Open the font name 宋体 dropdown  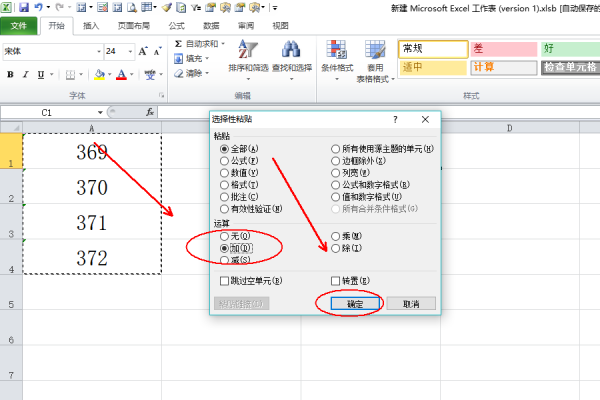click(99, 51)
